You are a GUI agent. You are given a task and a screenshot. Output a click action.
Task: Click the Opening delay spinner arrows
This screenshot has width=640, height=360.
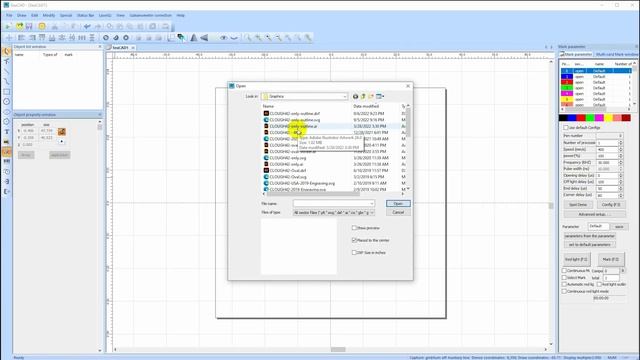point(620,176)
